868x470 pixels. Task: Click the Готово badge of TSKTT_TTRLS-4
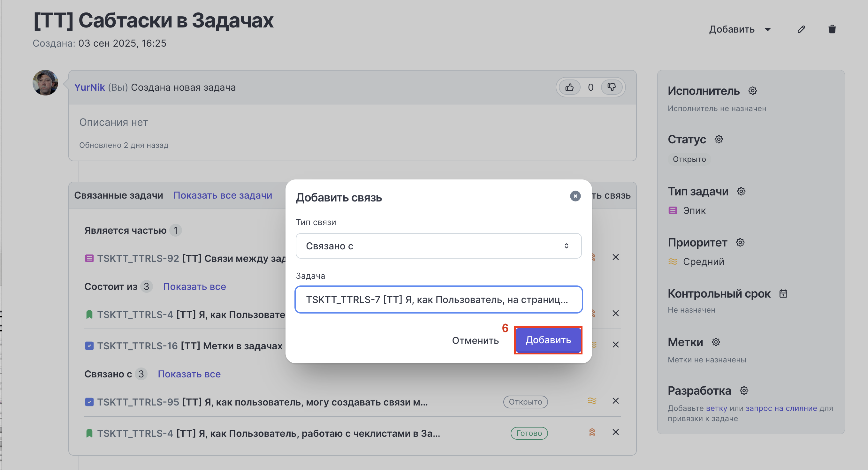[x=529, y=433]
